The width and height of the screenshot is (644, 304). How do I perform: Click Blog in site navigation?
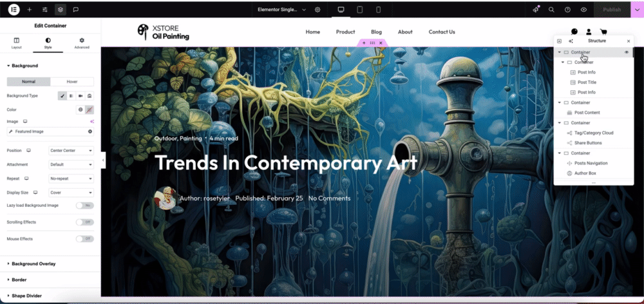click(376, 32)
